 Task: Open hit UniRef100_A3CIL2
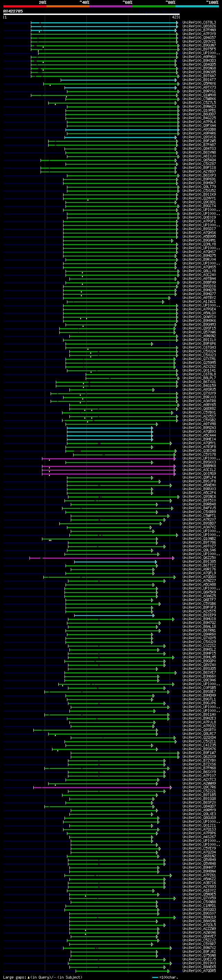pos(199,470)
